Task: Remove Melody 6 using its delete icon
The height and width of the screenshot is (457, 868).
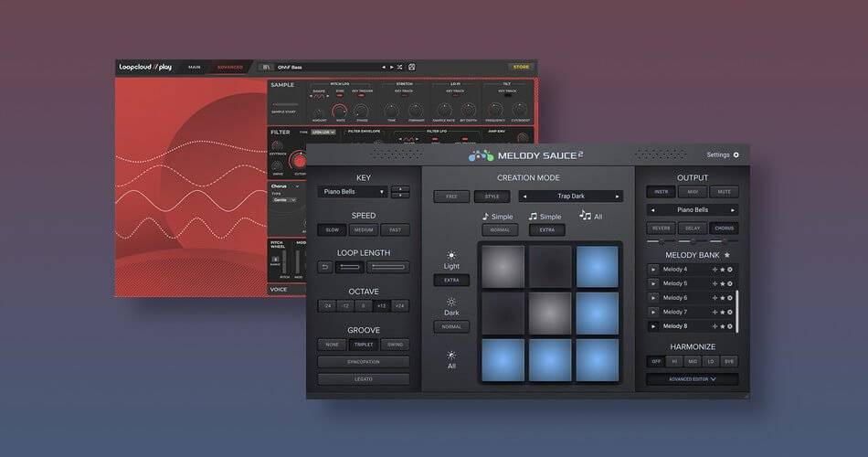Action: (730, 298)
